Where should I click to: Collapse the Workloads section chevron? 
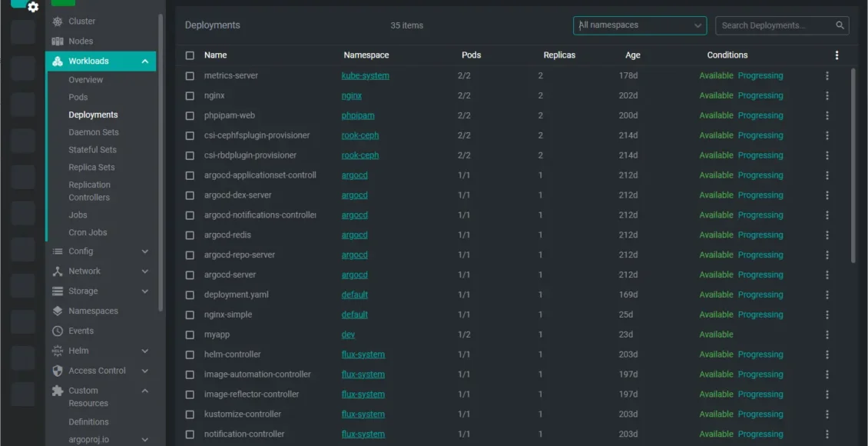[x=144, y=62]
